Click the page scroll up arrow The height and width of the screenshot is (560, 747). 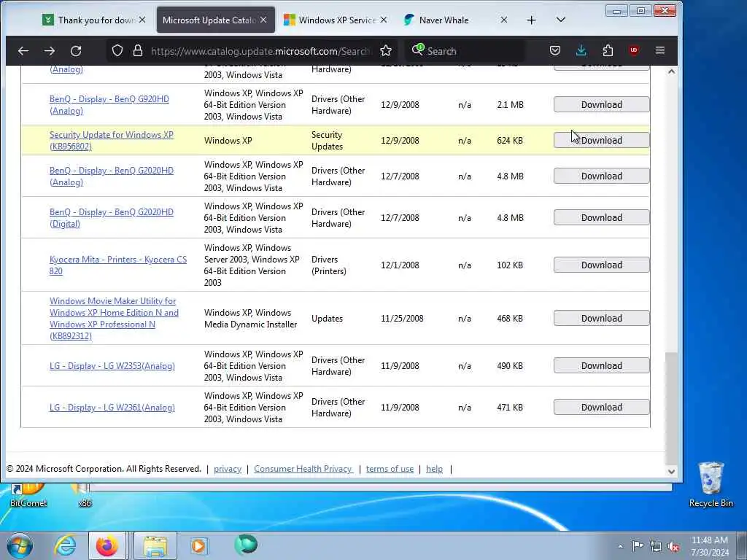(671, 71)
